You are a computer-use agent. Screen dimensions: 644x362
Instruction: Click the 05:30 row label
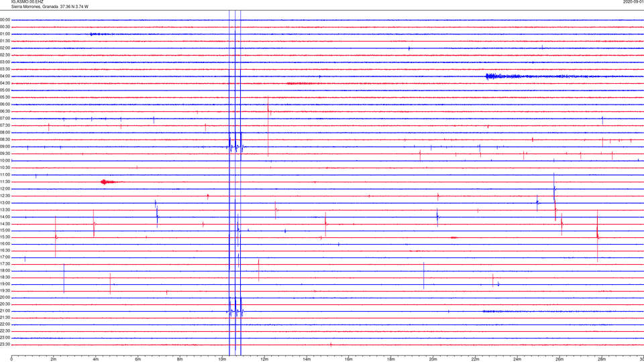tap(5, 97)
